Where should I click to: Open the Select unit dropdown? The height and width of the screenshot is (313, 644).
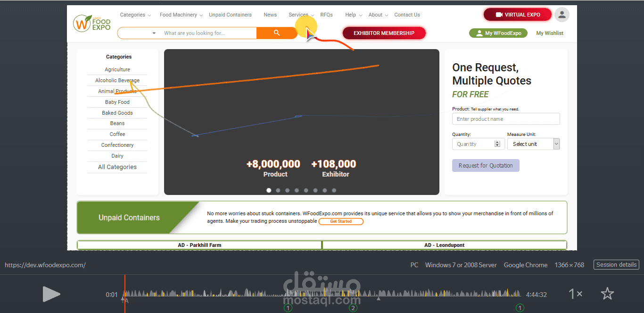(x=533, y=144)
